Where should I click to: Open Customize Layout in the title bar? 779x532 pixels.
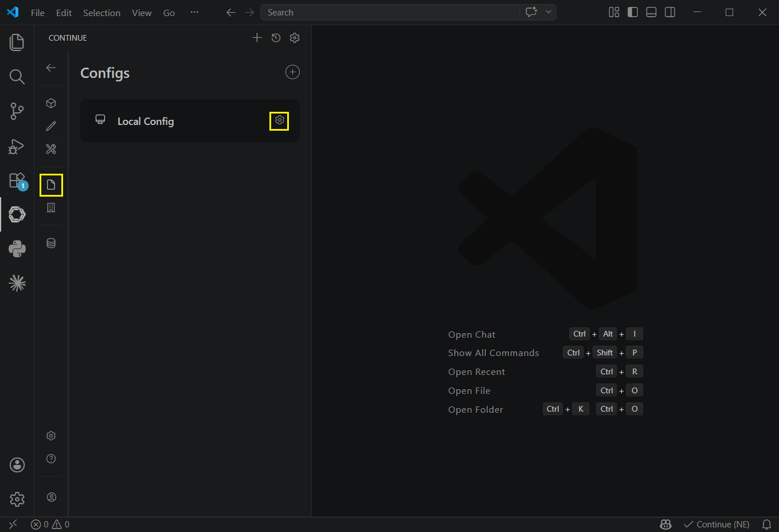pos(614,13)
